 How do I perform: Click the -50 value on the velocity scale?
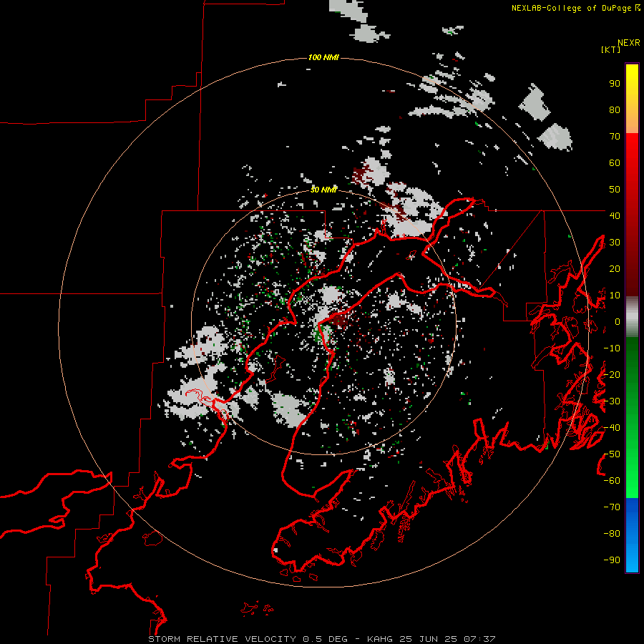tap(612, 454)
